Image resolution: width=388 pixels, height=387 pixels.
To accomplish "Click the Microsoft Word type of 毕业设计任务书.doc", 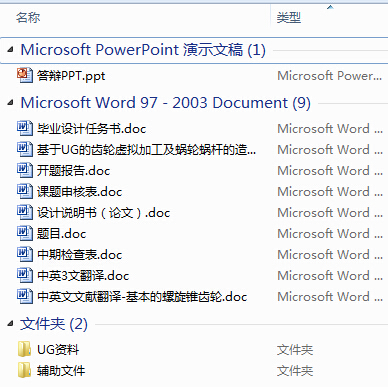I will click(x=330, y=129).
